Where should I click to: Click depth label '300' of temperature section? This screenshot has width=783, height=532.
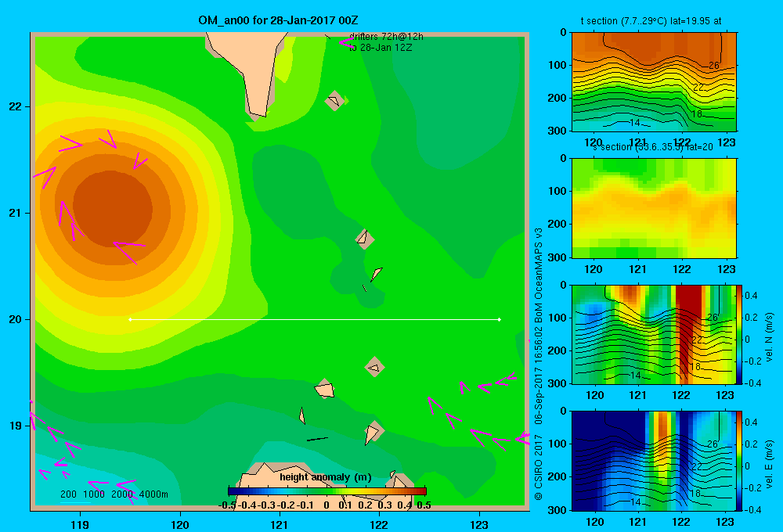(x=557, y=131)
